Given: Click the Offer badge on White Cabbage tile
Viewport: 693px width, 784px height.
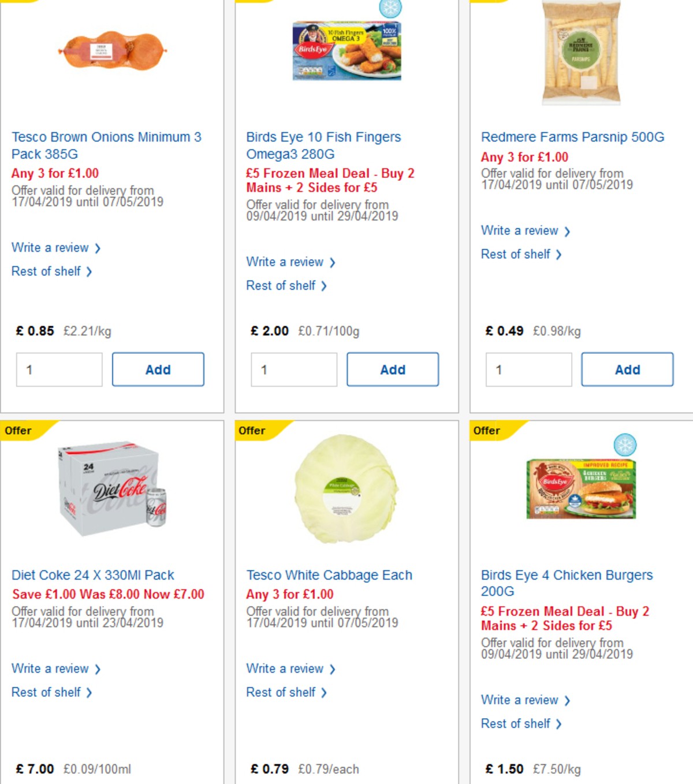Looking at the screenshot, I should [252, 431].
